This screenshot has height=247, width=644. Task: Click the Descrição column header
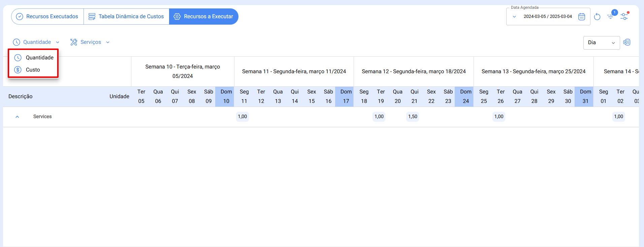click(21, 97)
